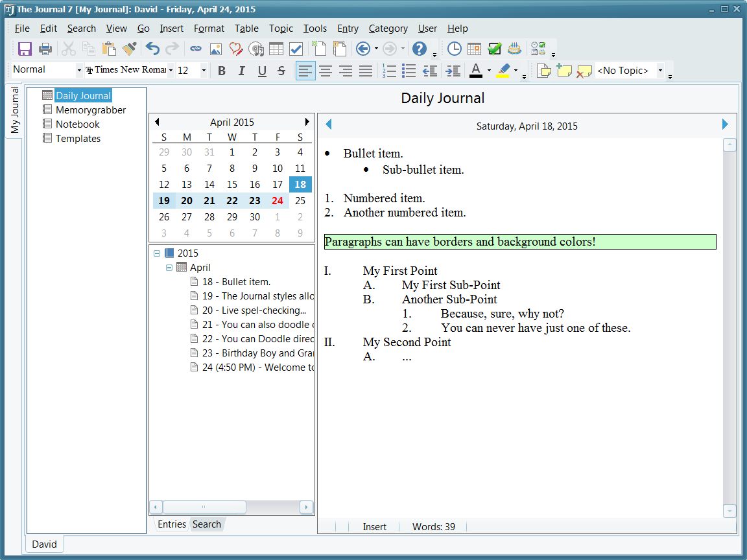The image size is (747, 560).
Task: Go to next month in calendar
Action: click(x=307, y=122)
